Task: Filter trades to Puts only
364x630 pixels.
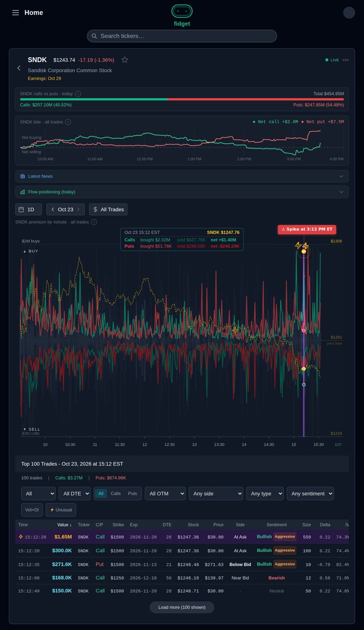Action: click(133, 493)
